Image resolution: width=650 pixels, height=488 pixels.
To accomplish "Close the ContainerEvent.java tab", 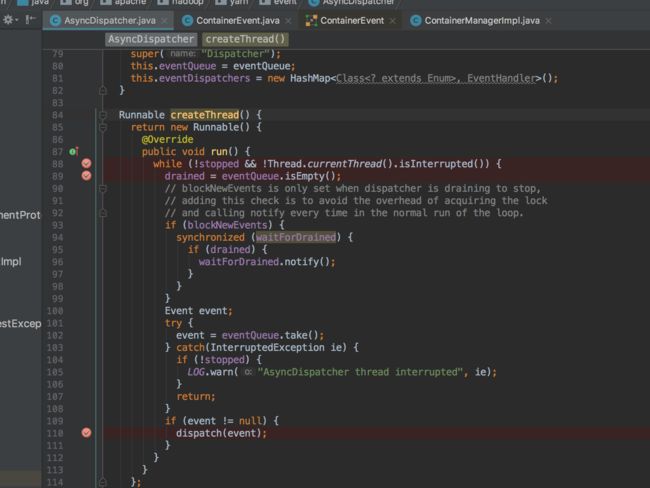I will tap(289, 21).
